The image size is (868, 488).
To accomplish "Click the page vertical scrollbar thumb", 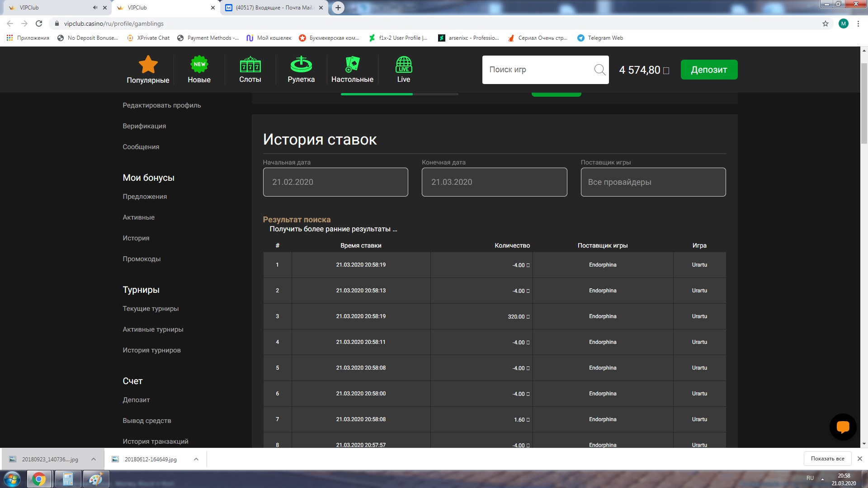I will (864, 104).
